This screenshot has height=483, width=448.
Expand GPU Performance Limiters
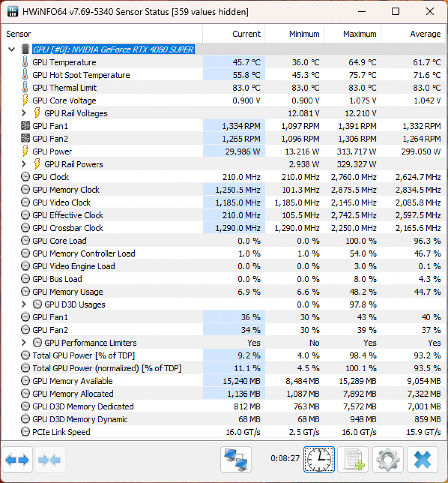24,342
